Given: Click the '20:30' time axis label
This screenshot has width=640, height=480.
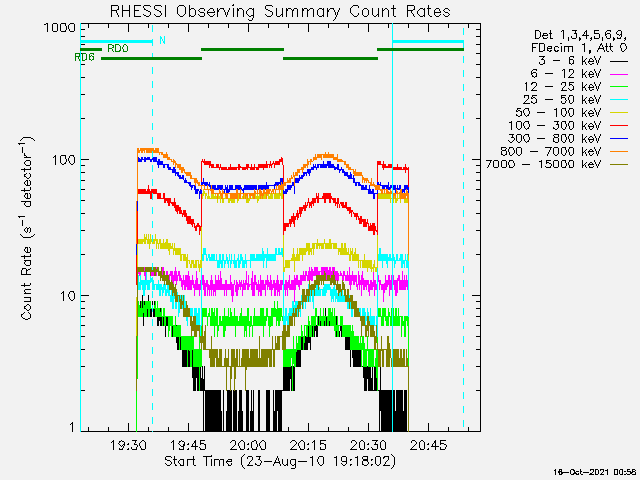Looking at the screenshot, I should point(368,445).
